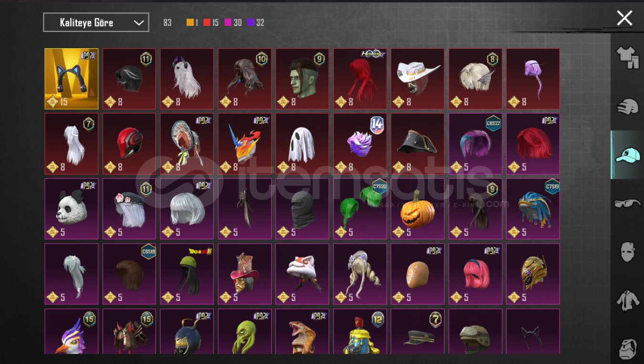Image resolution: width=644 pixels, height=364 pixels.
Task: Click the purple rarity count swatch
Action: coord(251,22)
